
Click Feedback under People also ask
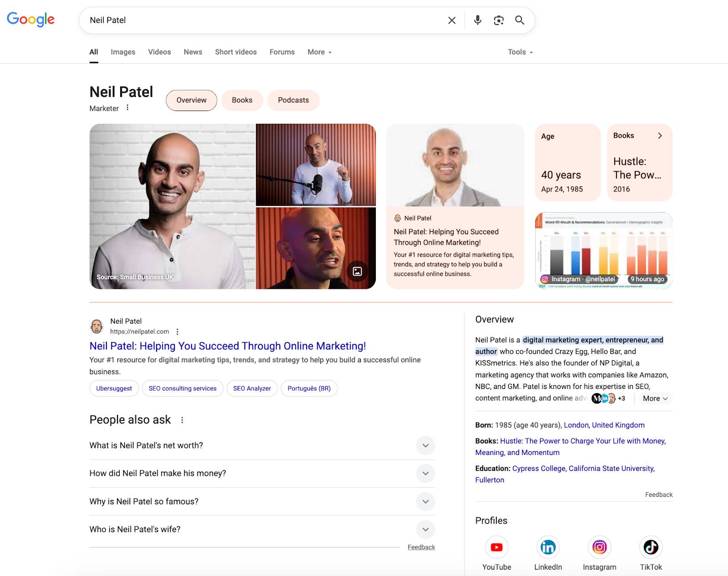[421, 547]
